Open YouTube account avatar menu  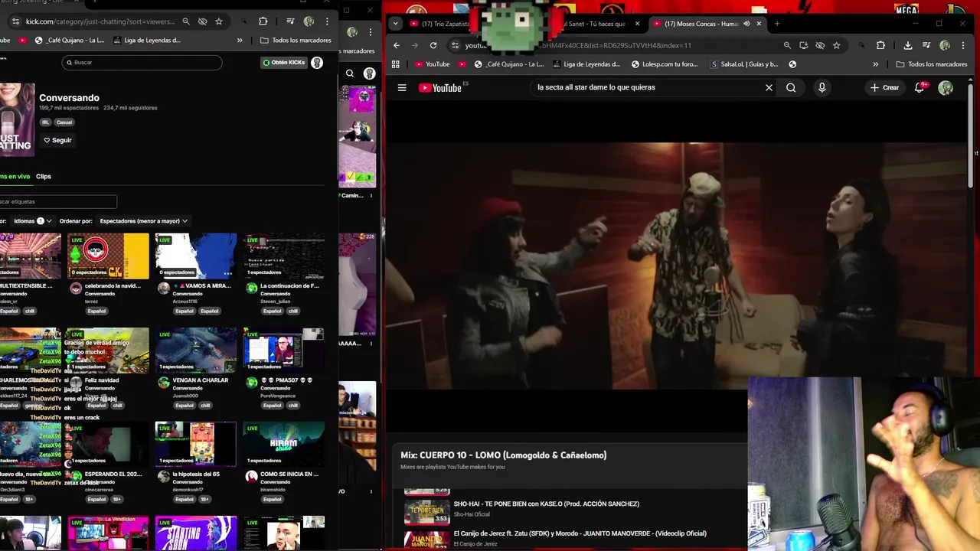[x=946, y=87]
